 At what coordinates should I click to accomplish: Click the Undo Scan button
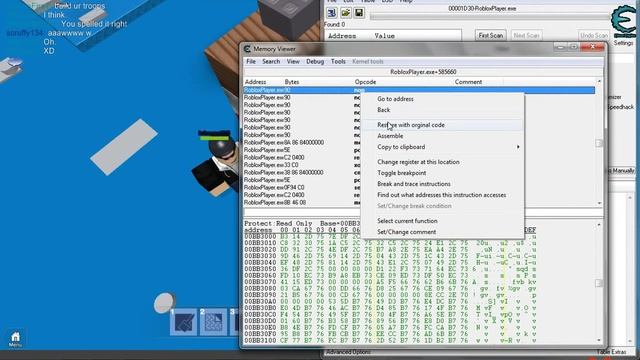click(x=593, y=36)
